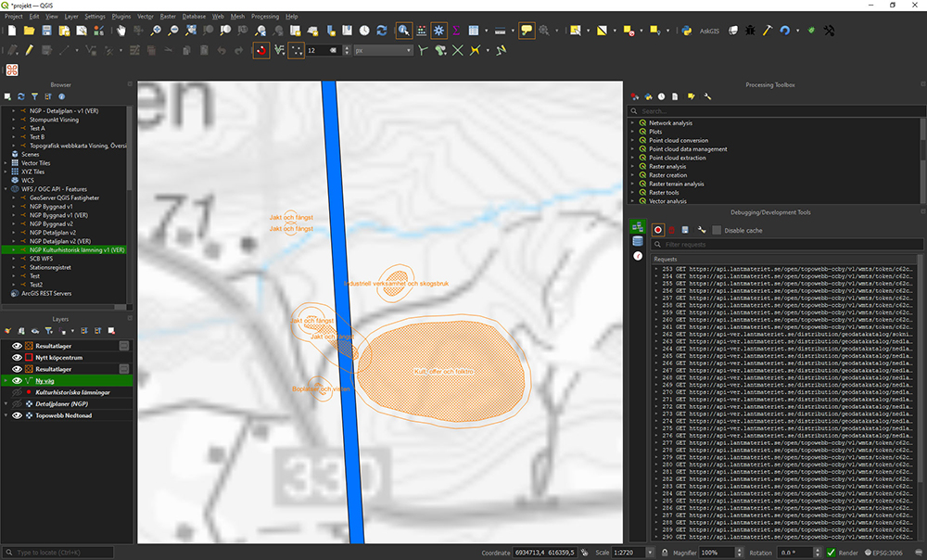
Task: Click Filter Legend funnel icon in Layers panel
Action: pyautogui.click(x=48, y=331)
